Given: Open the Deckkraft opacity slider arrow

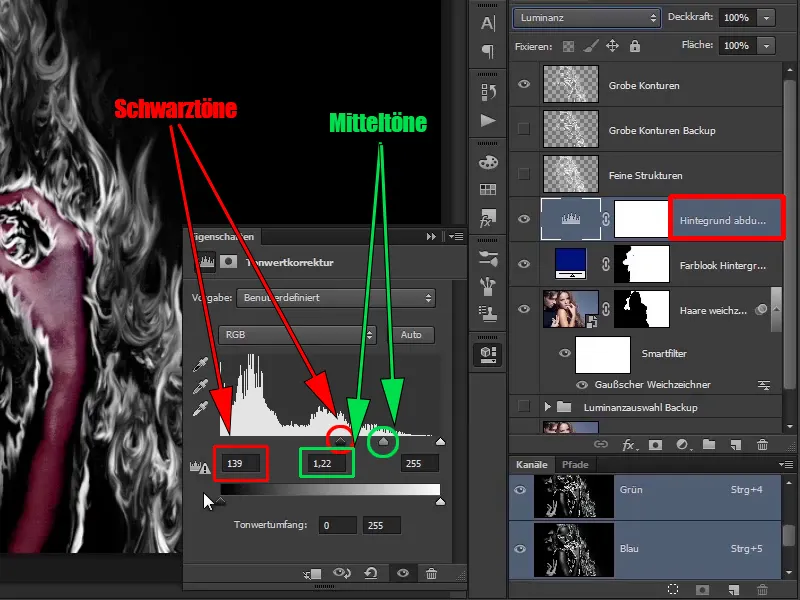Looking at the screenshot, I should pos(766,18).
